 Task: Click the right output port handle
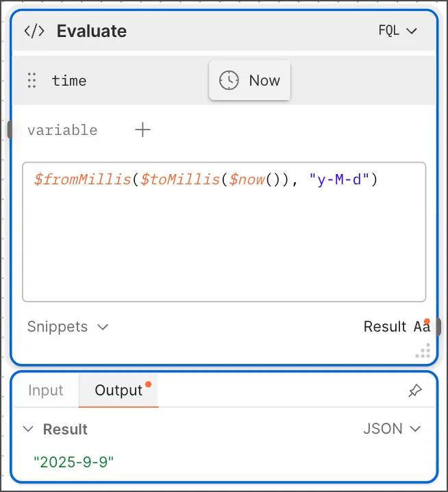click(x=438, y=327)
